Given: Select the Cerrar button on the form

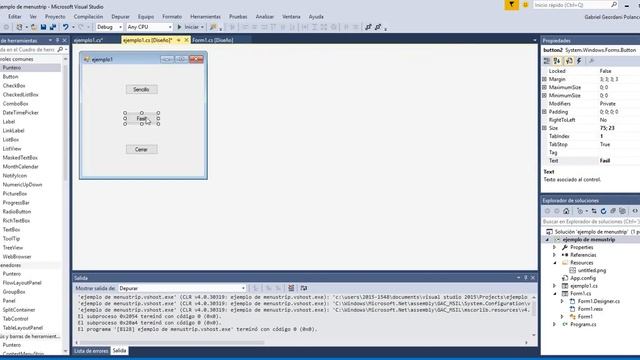Looking at the screenshot, I should coord(142,149).
